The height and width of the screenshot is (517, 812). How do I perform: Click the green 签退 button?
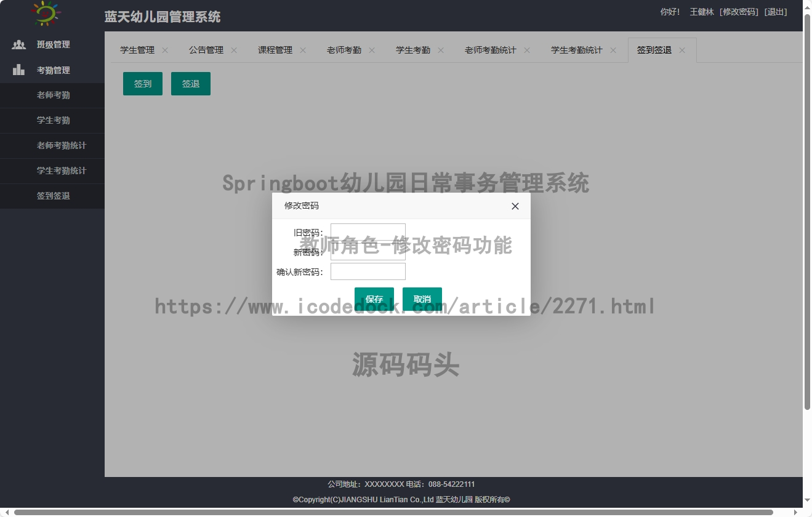point(191,84)
